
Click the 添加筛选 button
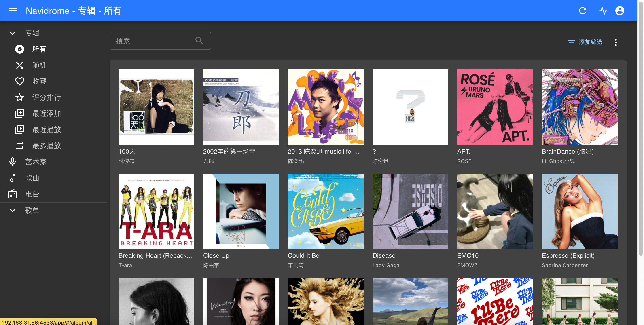[585, 42]
